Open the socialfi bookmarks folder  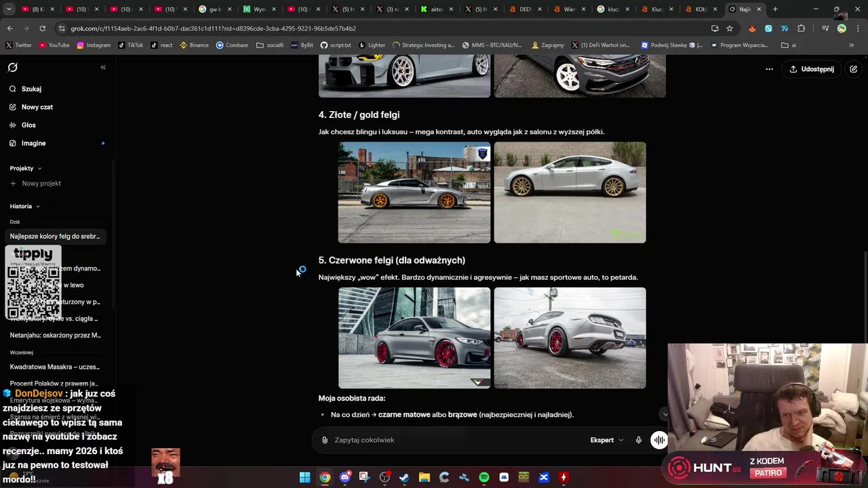[270, 45]
